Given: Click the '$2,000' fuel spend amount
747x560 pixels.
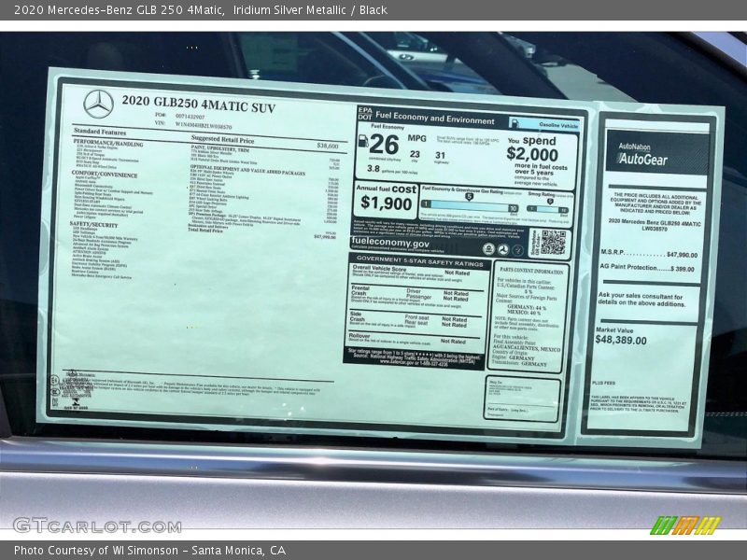Looking at the screenshot, I should 532,154.
